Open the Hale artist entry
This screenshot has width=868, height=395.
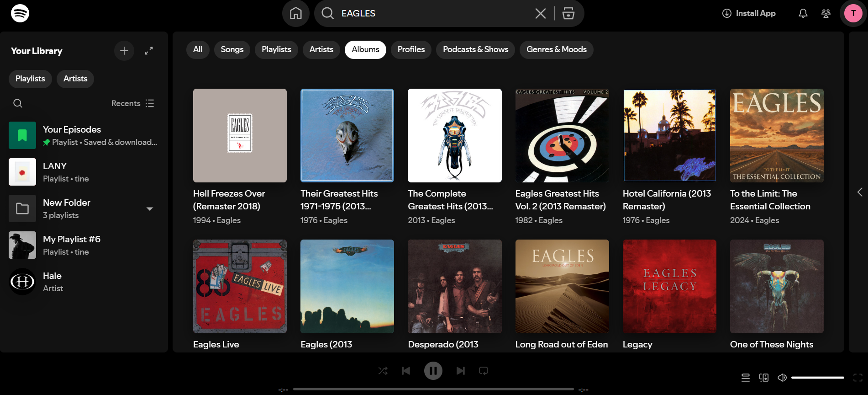[84, 282]
